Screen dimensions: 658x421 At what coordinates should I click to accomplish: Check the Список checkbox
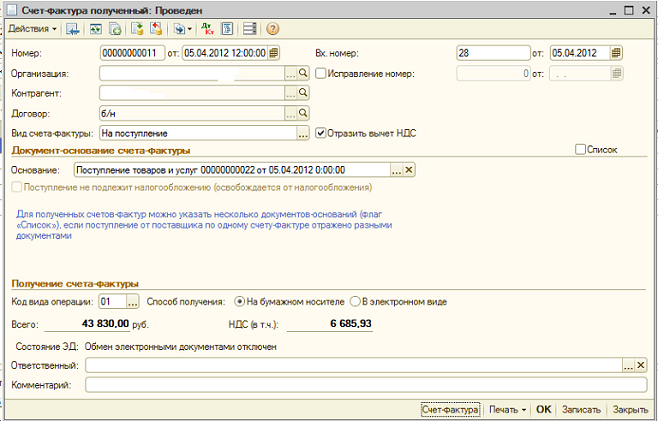click(581, 150)
